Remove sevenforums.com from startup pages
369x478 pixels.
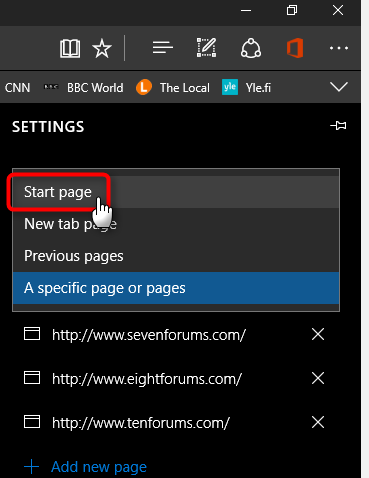point(318,334)
